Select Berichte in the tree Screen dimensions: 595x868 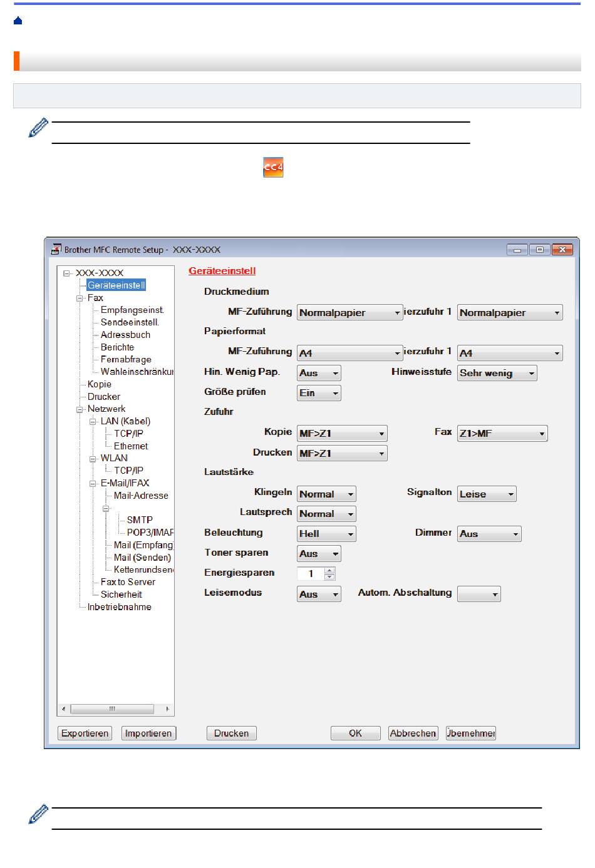pyautogui.click(x=117, y=347)
